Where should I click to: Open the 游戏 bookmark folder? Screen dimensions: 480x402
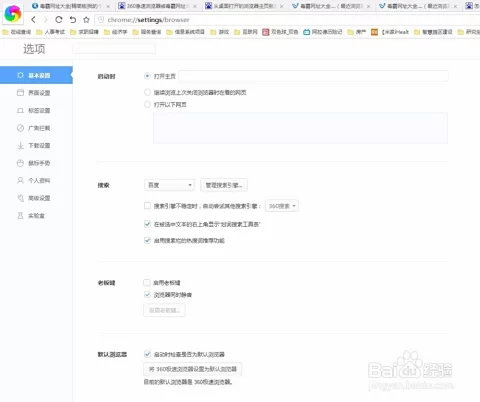[x=220, y=32]
